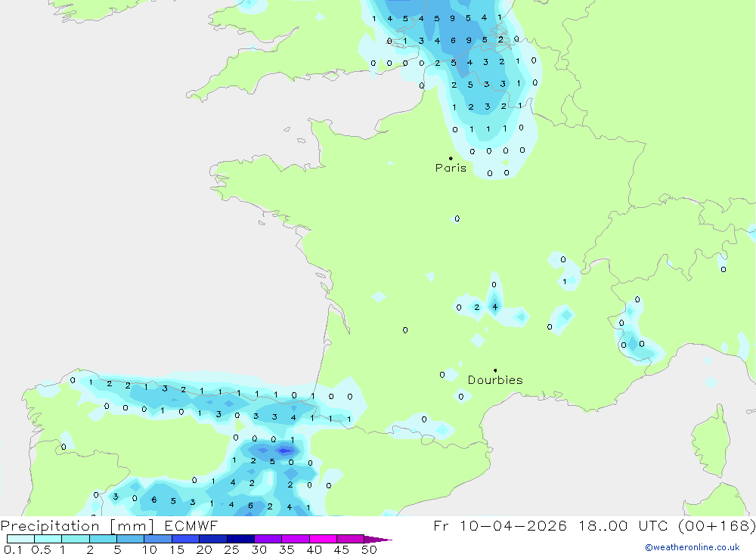Click the ECMWF model name label
Image resolution: width=756 pixels, height=554 pixels.
191,525
